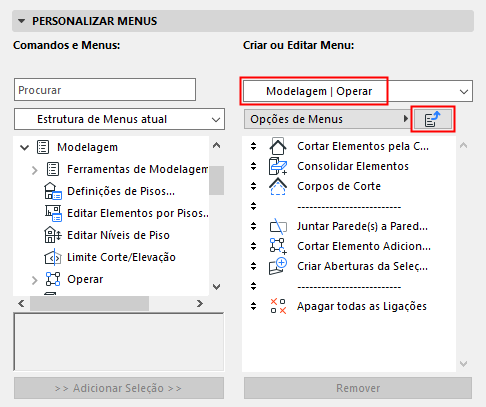
Task: Click the Adicionar Seleção button
Action: point(119,388)
